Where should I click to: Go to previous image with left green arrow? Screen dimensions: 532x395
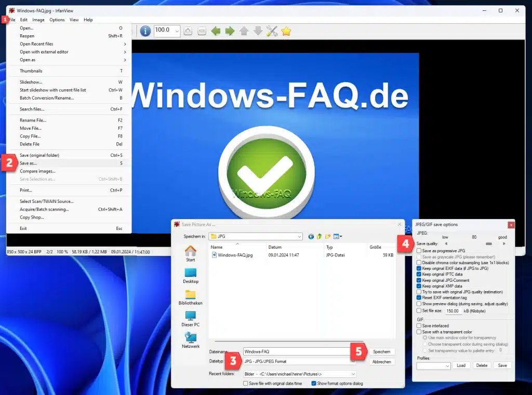click(x=216, y=31)
